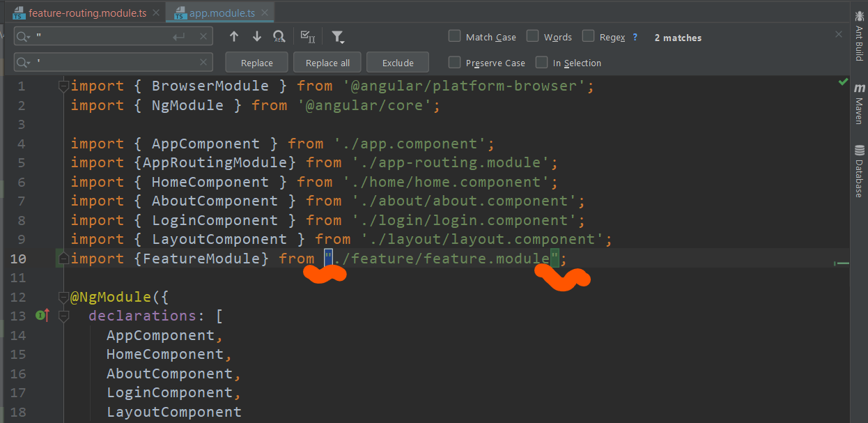
Task: Open the replace history magnifier dropdown
Action: (x=24, y=63)
